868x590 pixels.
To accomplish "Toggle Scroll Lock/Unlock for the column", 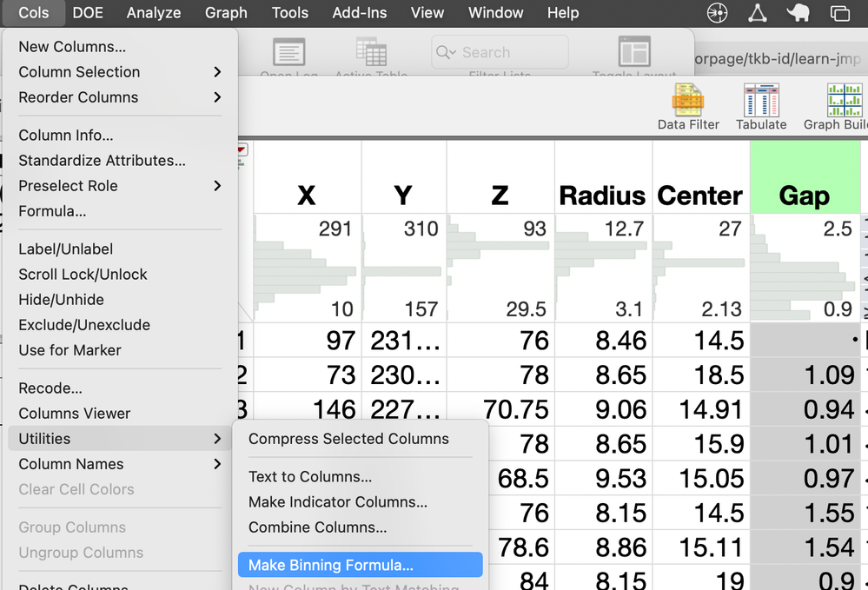I will 83,275.
